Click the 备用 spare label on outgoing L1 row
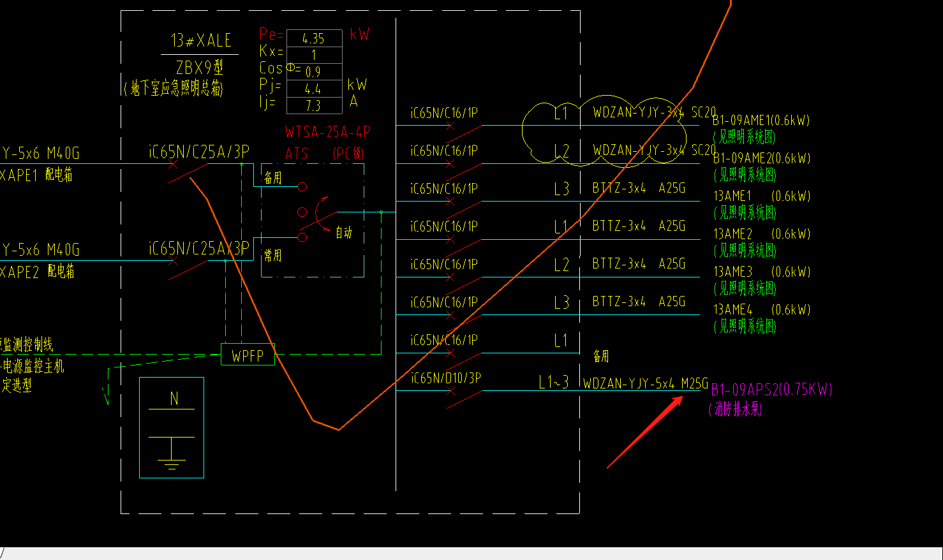 601,356
